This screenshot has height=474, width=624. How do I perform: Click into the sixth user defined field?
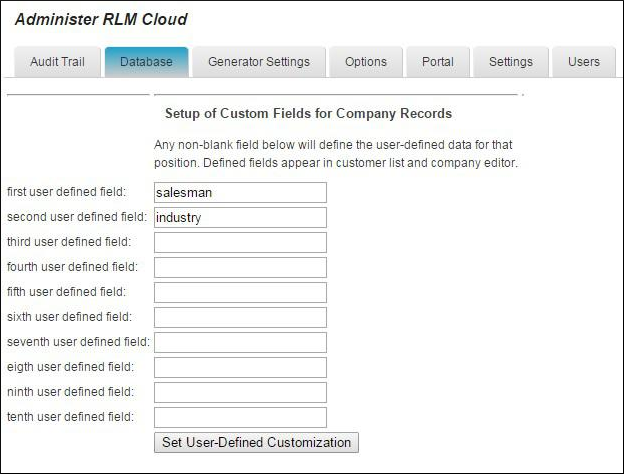click(x=240, y=317)
